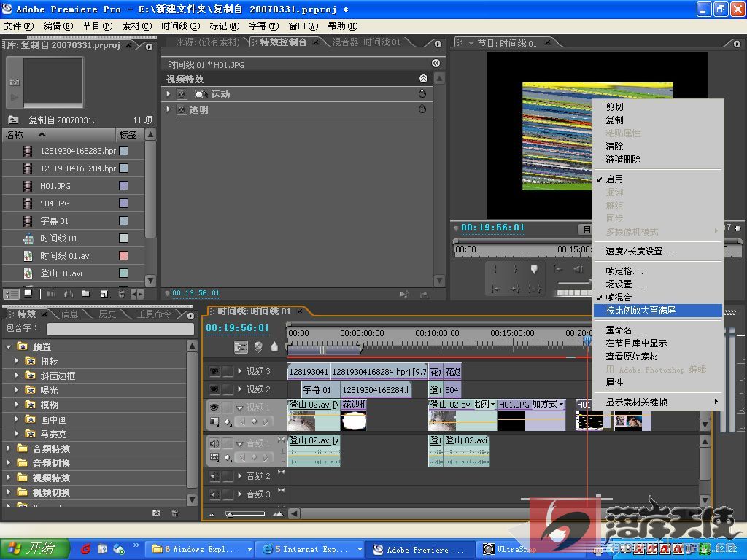The image size is (747, 560).
Task: Collapse 视频特效 section arrow icon
Action: pos(423,79)
